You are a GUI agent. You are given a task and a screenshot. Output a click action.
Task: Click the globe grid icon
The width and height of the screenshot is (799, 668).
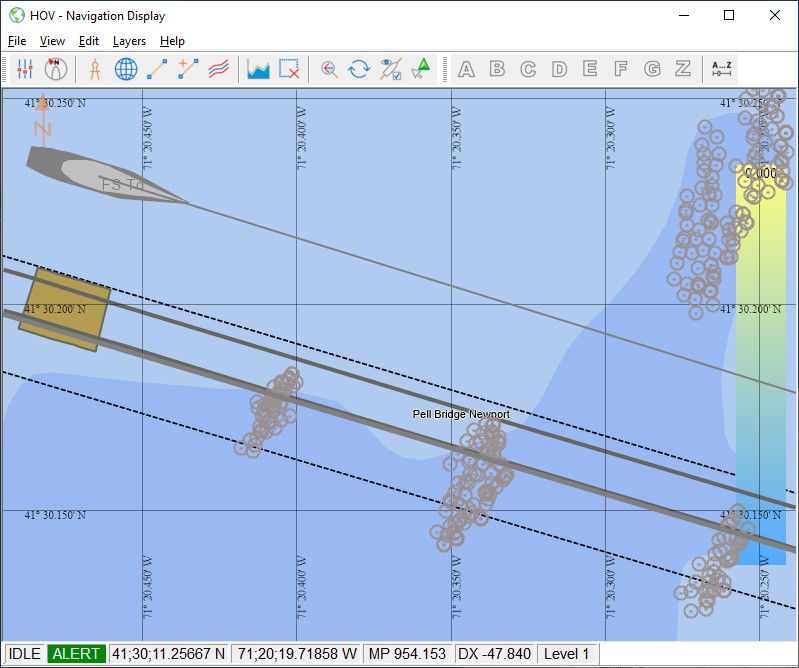(126, 69)
